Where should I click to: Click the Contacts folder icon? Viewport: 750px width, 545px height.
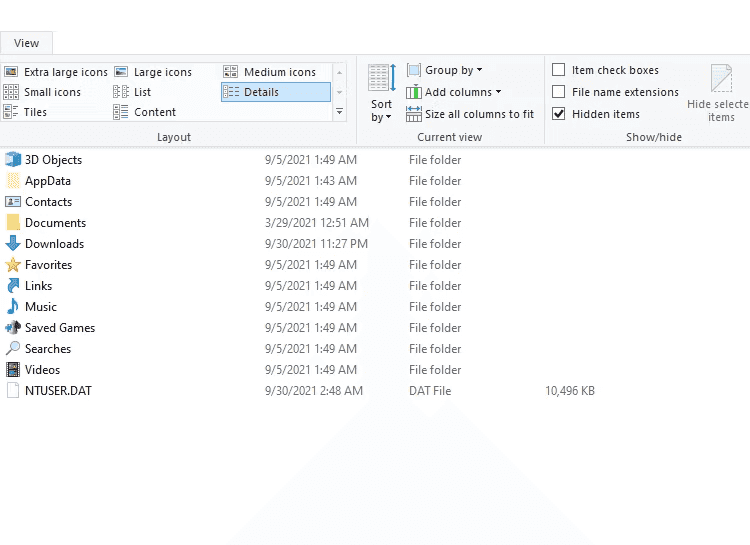pyautogui.click(x=13, y=201)
